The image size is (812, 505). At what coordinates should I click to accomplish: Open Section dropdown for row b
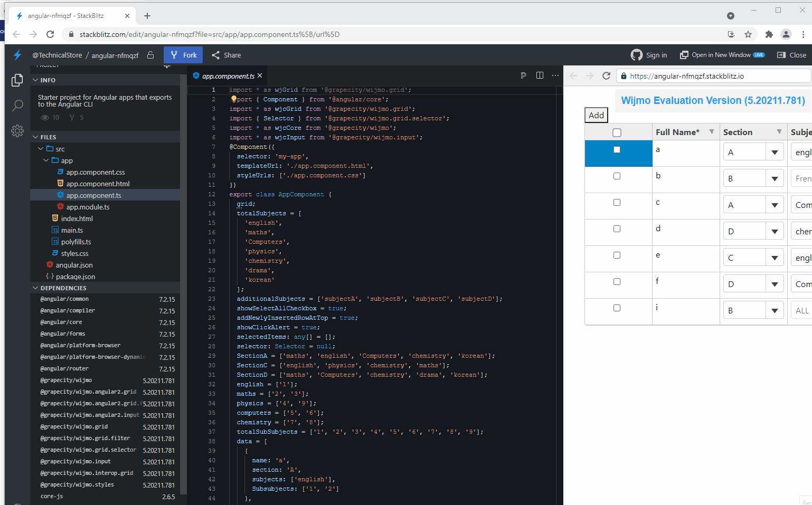pyautogui.click(x=775, y=178)
